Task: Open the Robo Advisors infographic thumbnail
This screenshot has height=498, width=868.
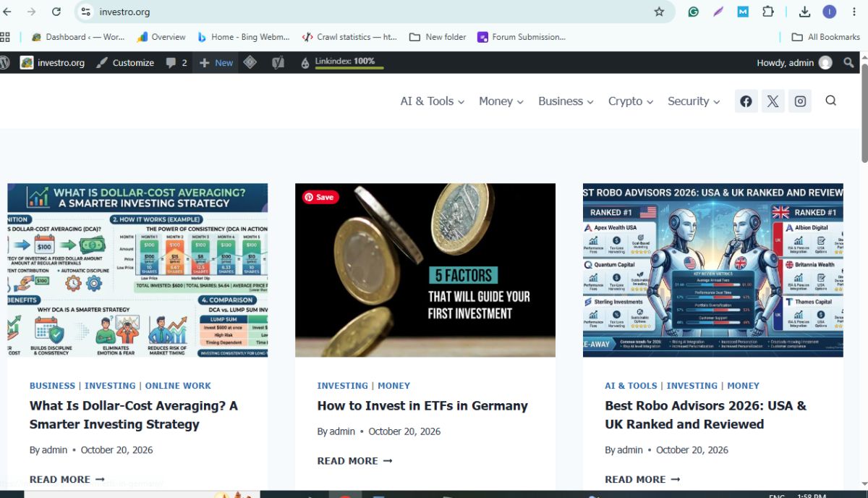Action: click(713, 270)
